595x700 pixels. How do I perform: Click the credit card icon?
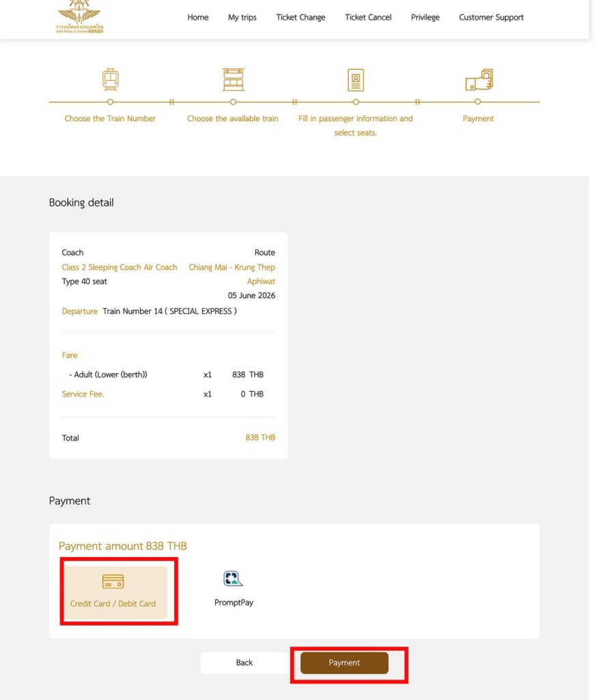(113, 582)
